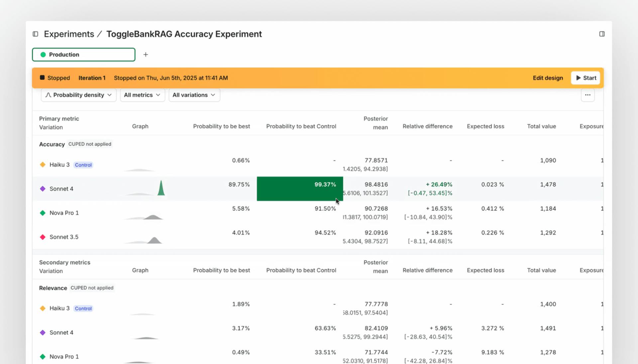Click the purple Sonnet 4 diamond under Accuracy
638x364 pixels.
tap(43, 189)
